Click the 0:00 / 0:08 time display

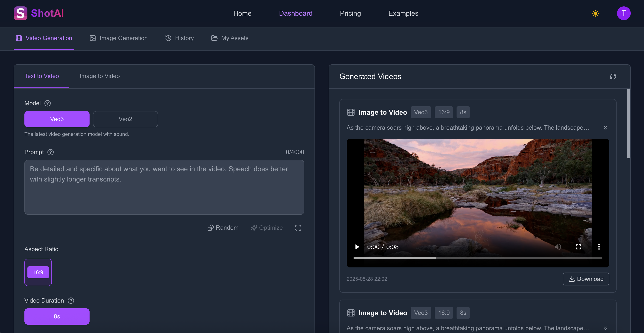coord(383,247)
